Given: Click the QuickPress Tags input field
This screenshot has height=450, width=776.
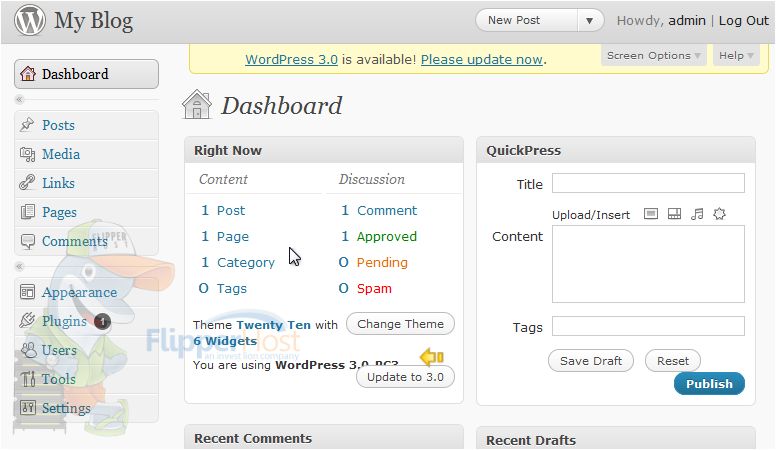Looking at the screenshot, I should click(648, 326).
